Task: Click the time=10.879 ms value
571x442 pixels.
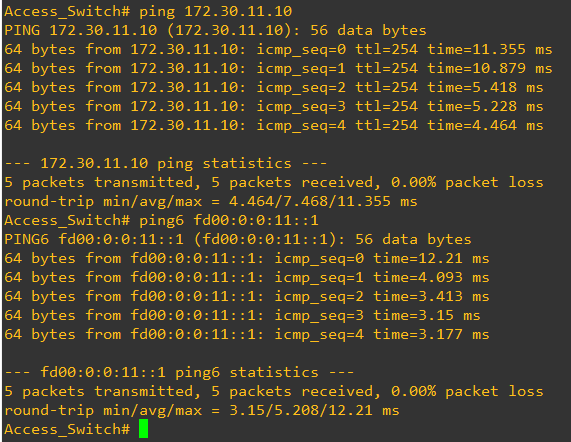Action: click(490, 68)
